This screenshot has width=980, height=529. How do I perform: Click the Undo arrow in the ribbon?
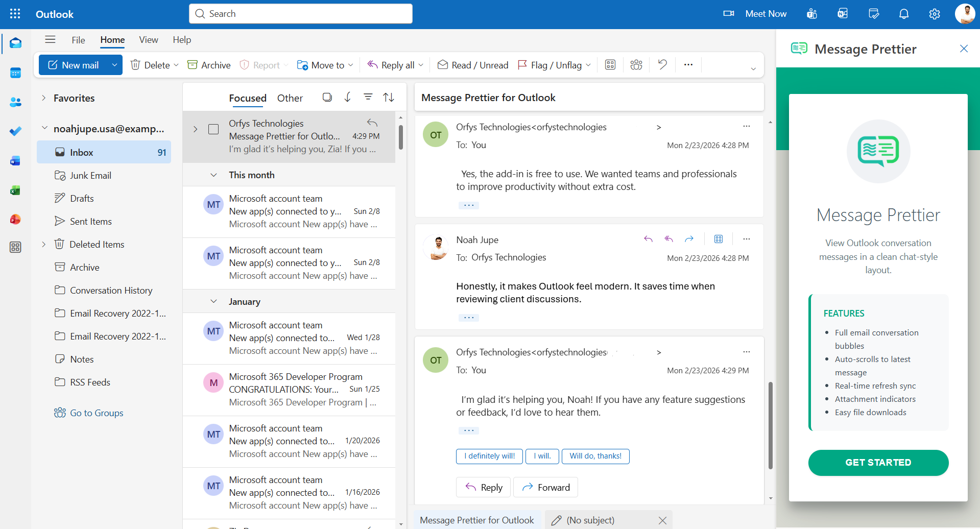coord(662,65)
